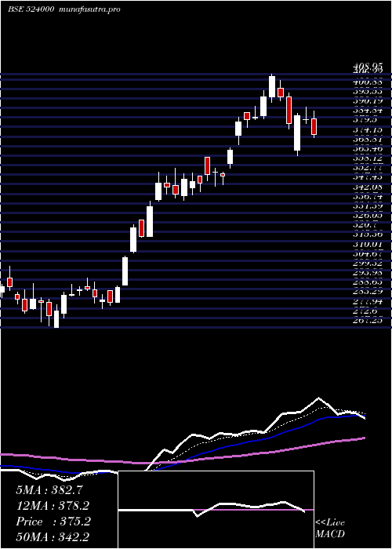
Task: Select the Price : 375.2 value
Action: click(x=53, y=522)
